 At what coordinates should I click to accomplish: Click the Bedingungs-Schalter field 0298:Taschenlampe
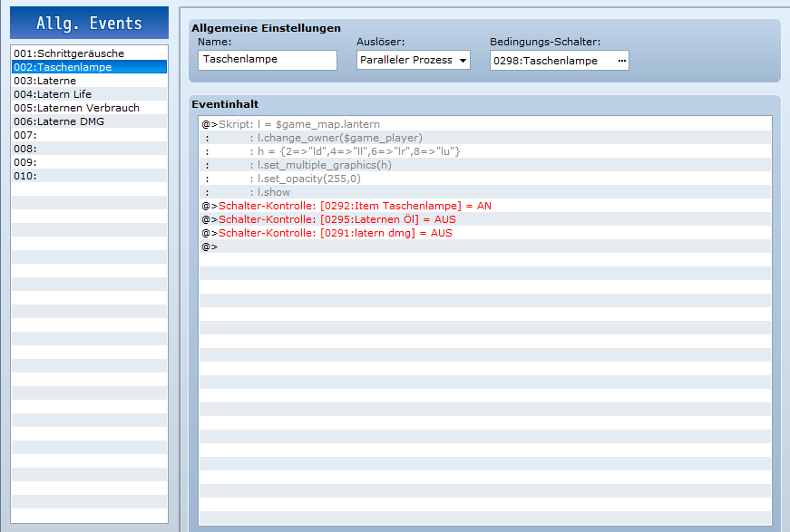click(560, 61)
